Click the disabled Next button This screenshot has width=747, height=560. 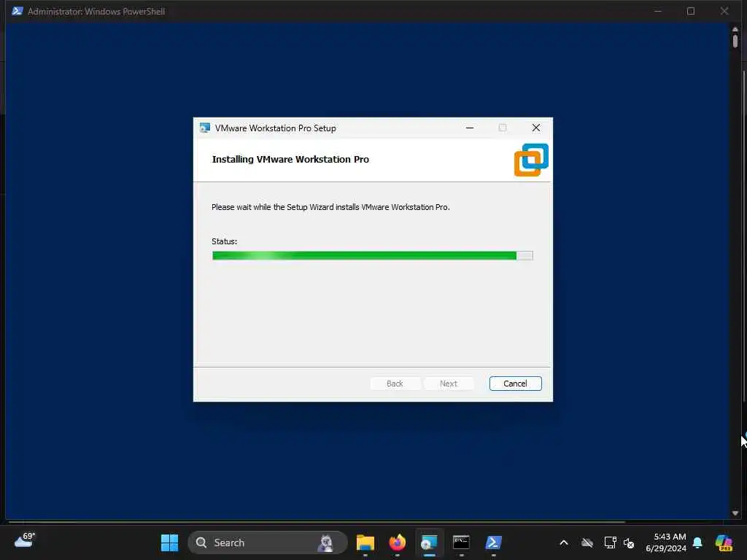pyautogui.click(x=449, y=384)
